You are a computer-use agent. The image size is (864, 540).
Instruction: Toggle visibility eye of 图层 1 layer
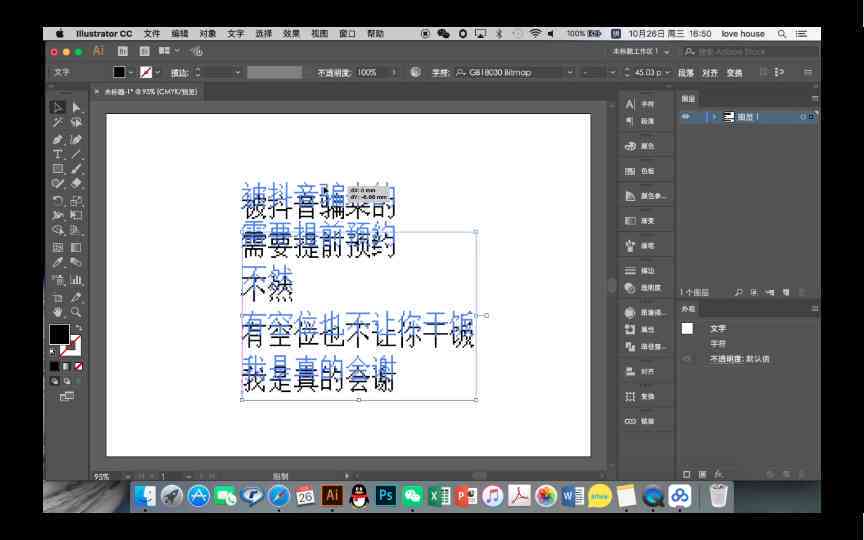point(685,117)
